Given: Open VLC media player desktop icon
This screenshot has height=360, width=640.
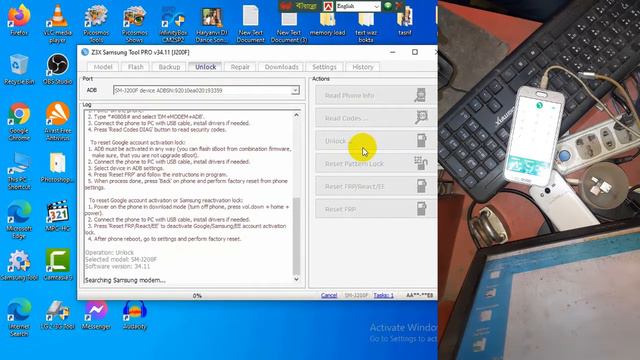Looking at the screenshot, I should (x=58, y=23).
